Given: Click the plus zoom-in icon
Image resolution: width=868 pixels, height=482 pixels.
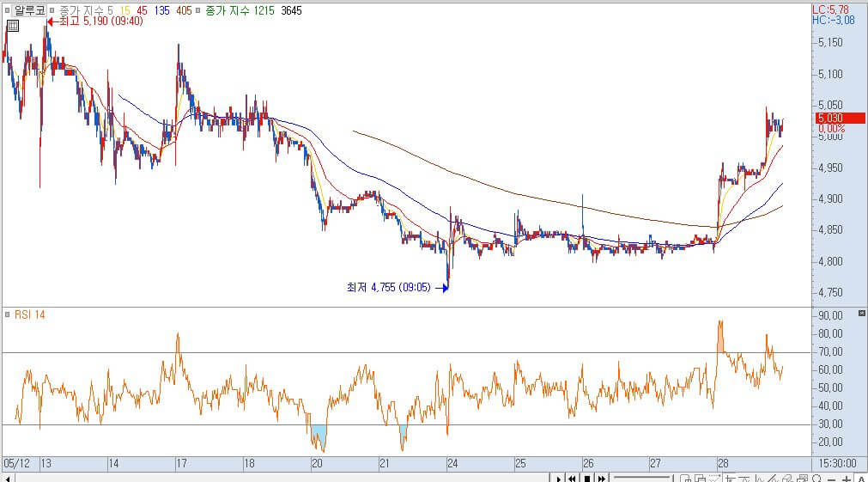Looking at the screenshot, I should 847,479.
